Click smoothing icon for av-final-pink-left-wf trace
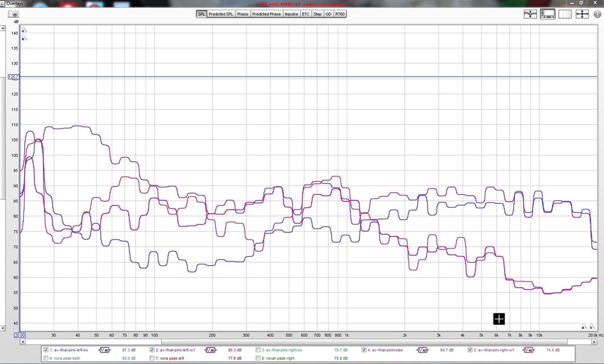This screenshot has width=604, height=364. point(210,350)
